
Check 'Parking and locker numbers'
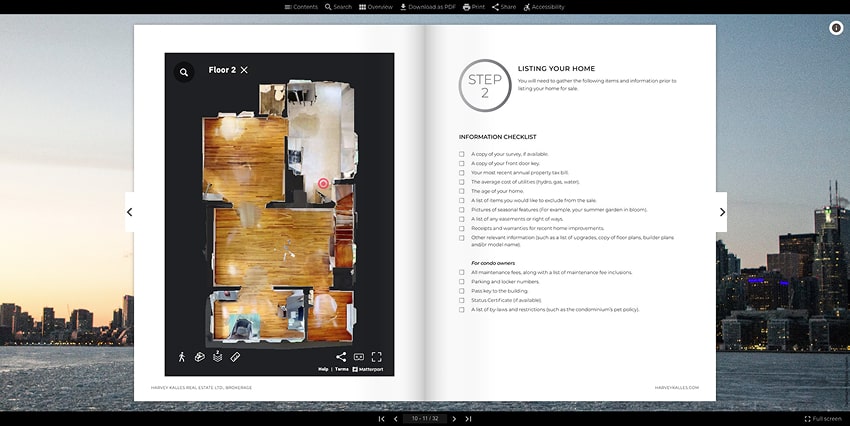tap(462, 282)
